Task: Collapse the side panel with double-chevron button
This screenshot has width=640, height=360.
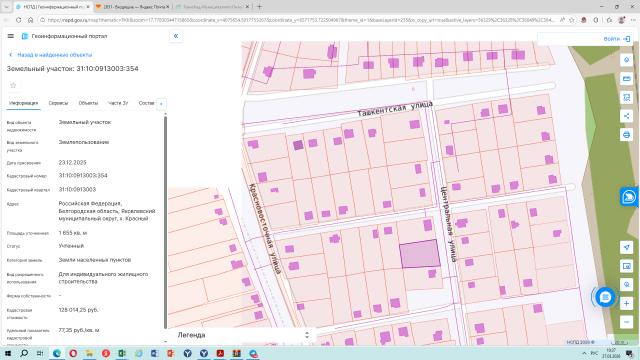Action: click(x=176, y=36)
